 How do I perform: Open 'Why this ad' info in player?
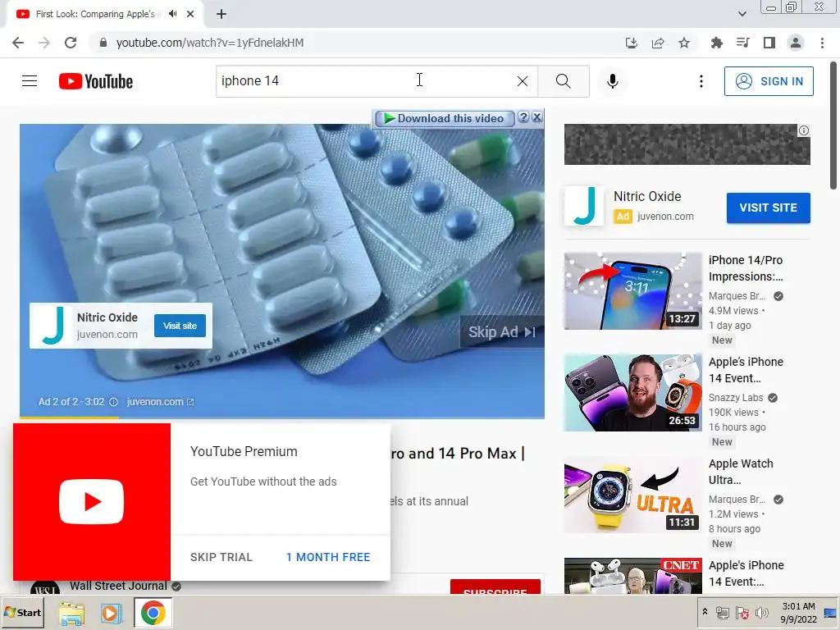[113, 402]
